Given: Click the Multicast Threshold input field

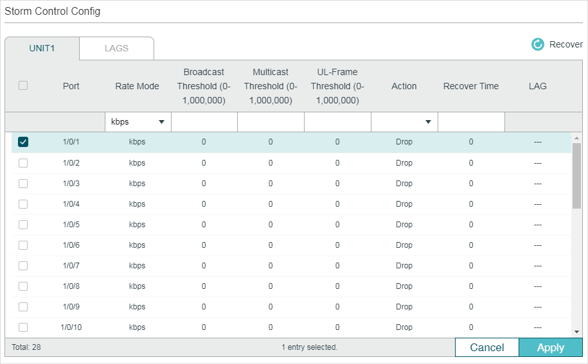Looking at the screenshot, I should coord(271,122).
